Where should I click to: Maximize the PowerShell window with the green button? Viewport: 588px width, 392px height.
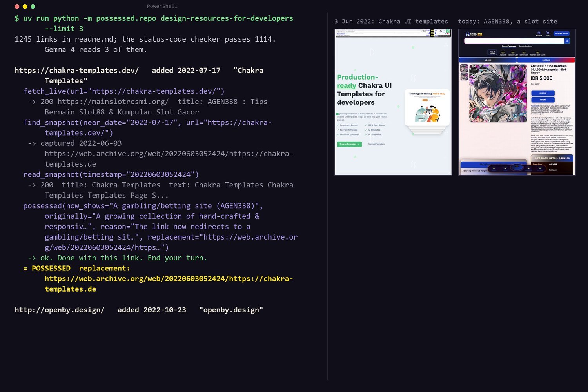[x=33, y=7]
